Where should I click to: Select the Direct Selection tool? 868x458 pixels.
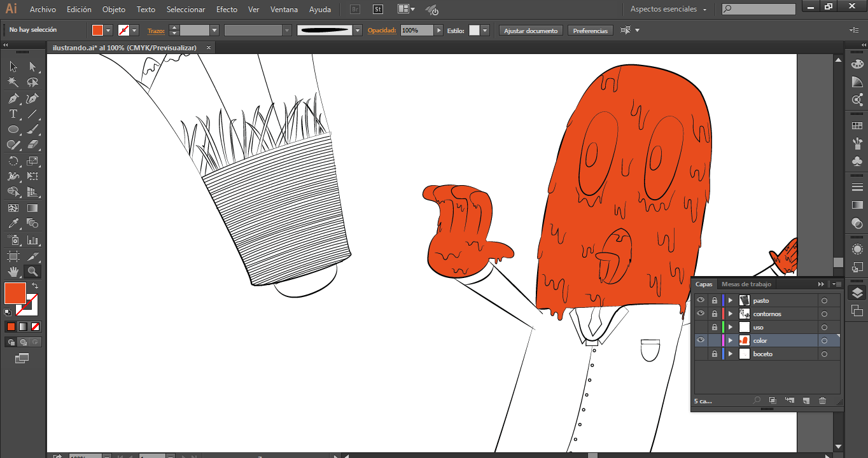pos(32,67)
